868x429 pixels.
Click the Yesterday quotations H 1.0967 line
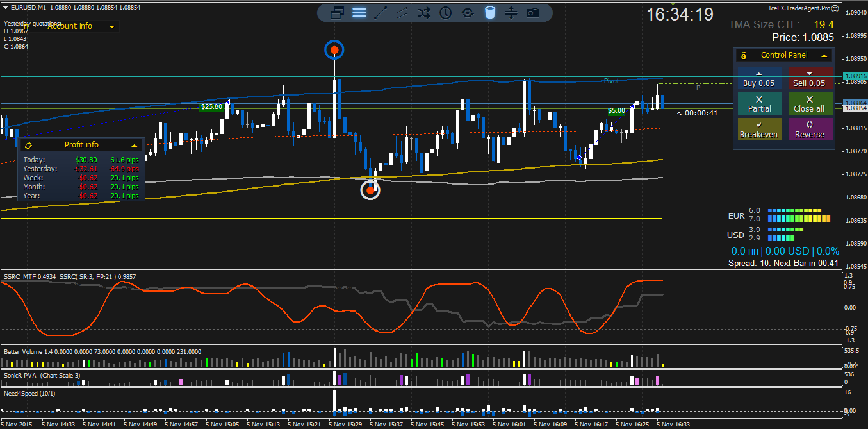coord(16,31)
